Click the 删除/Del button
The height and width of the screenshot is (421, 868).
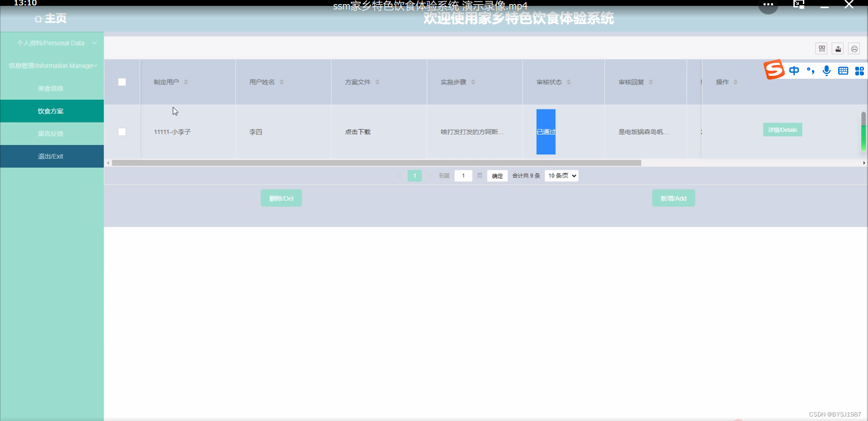[x=281, y=198]
